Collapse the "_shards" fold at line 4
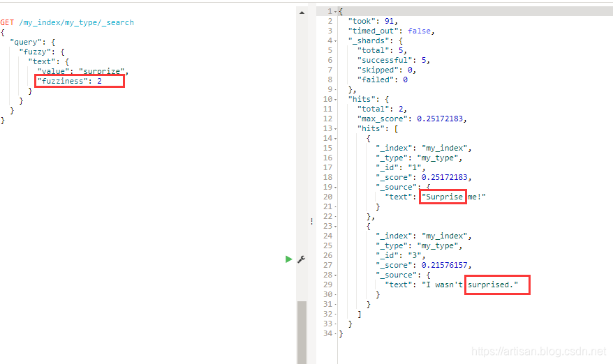 (335, 41)
